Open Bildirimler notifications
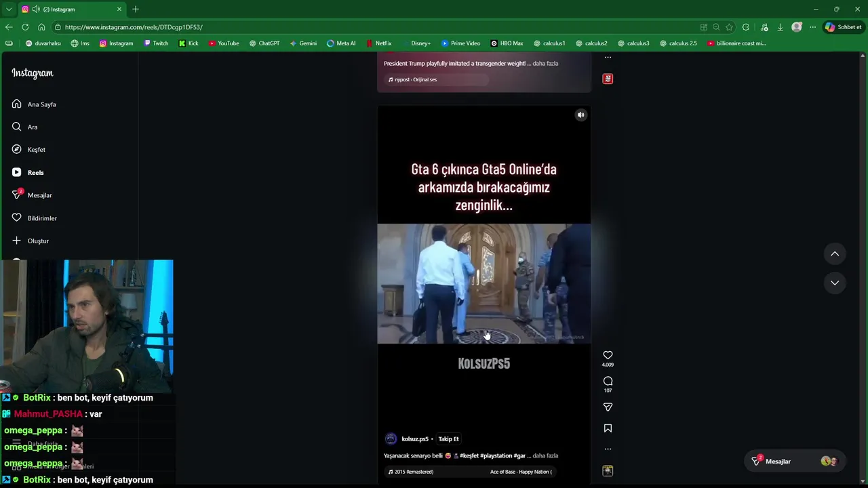868x488 pixels. coord(34,218)
